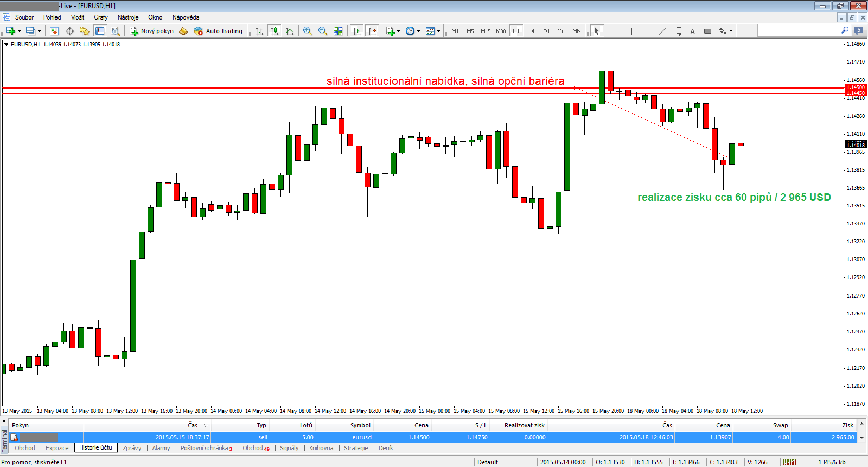868x467 pixels.
Task: Toggle the Data Window crosshair icon
Action: [x=69, y=31]
